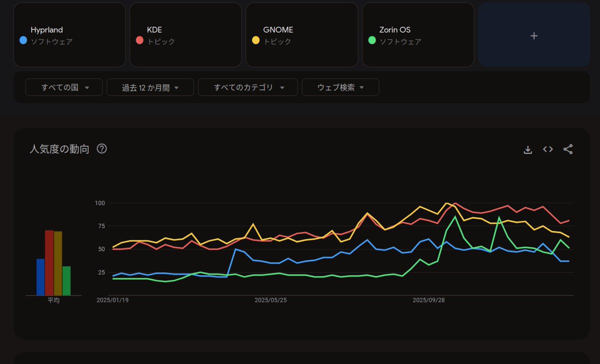Click the blue Hyprland legend dot

[22, 40]
